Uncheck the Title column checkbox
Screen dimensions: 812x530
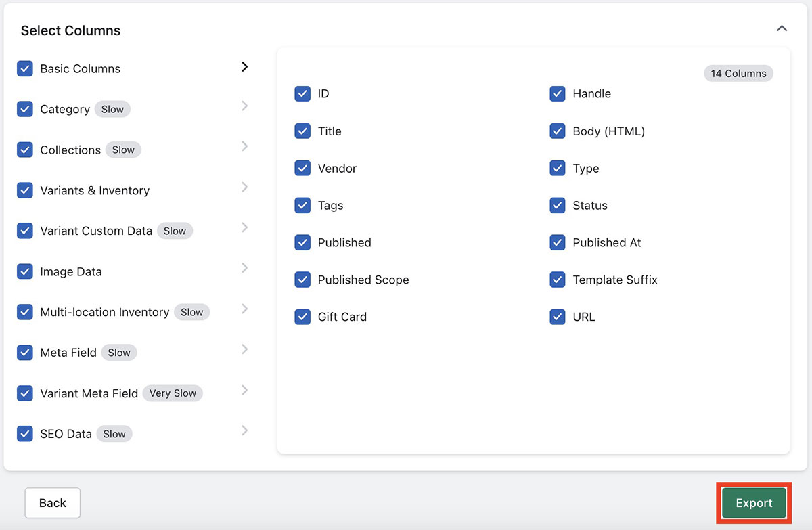[x=302, y=131]
